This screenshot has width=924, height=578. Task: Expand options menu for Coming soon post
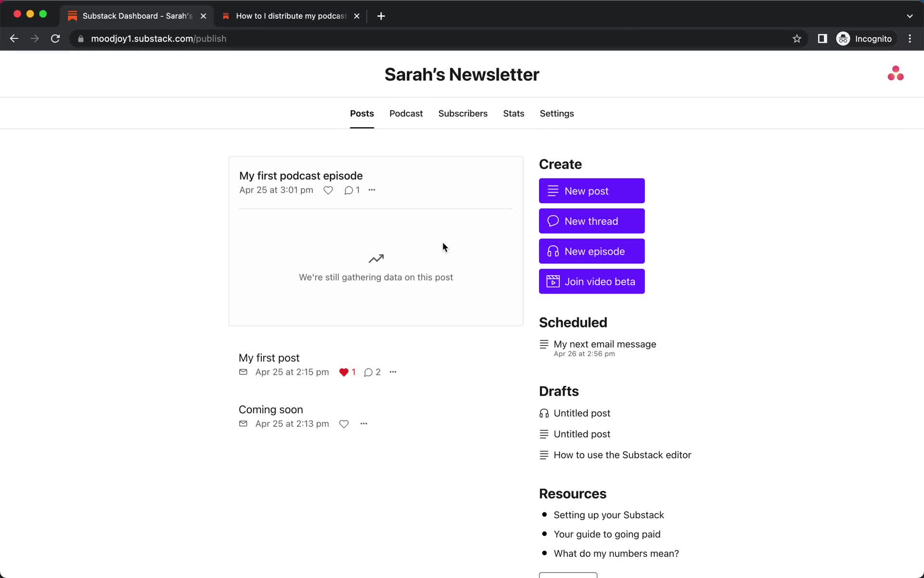(x=364, y=423)
